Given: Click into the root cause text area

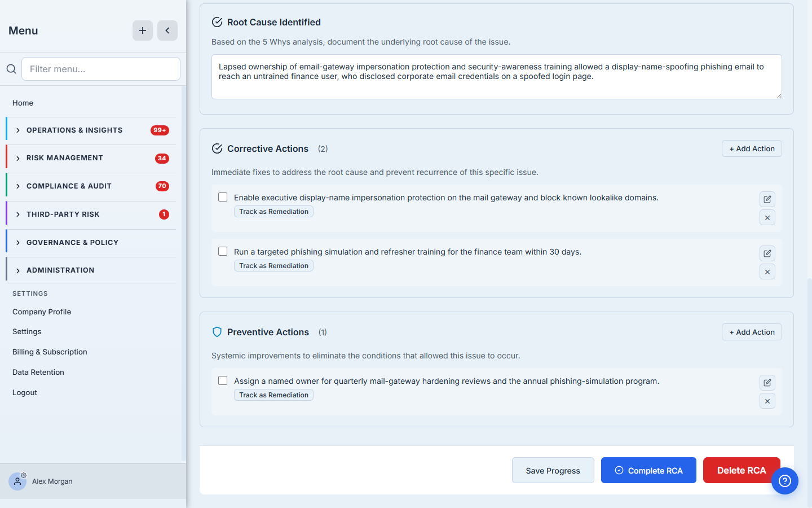Looking at the screenshot, I should tap(497, 77).
